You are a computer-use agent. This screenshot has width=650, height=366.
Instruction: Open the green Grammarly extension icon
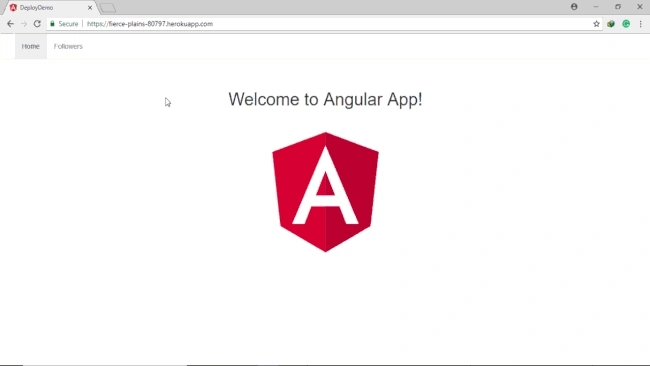coord(626,24)
